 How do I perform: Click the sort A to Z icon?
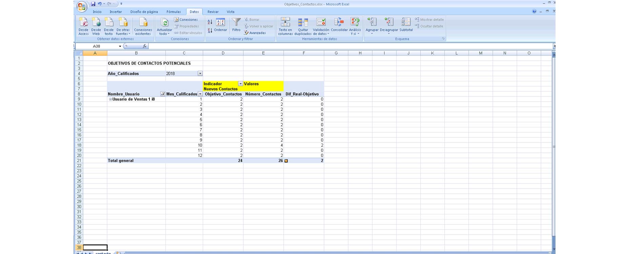(210, 22)
